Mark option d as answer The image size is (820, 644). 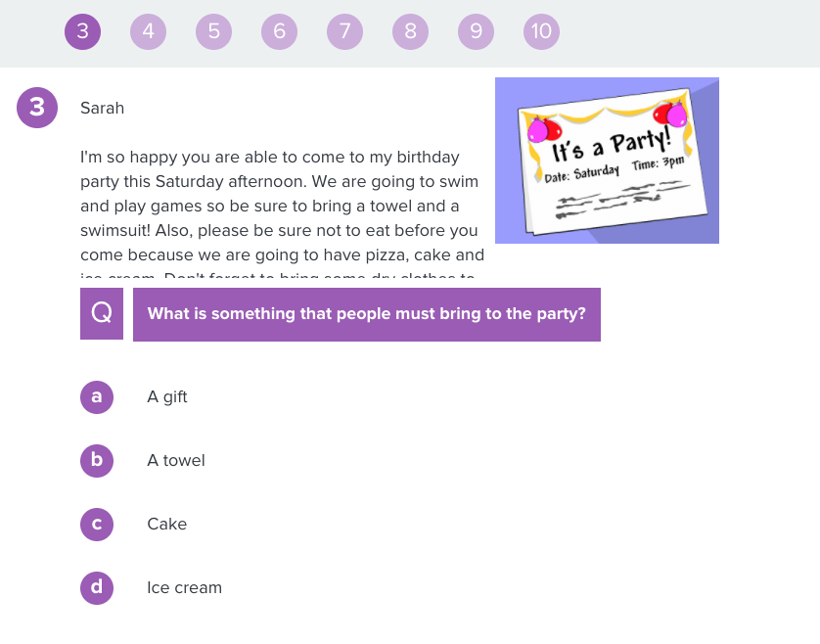click(97, 587)
